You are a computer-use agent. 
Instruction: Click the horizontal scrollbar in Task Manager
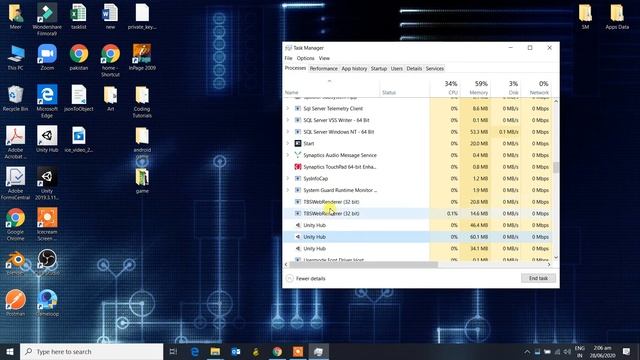point(363,264)
